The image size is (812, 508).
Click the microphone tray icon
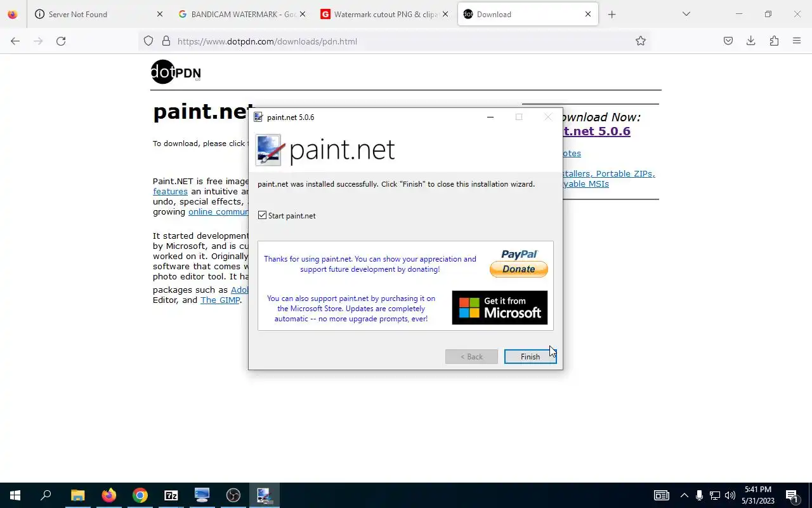coord(699,495)
